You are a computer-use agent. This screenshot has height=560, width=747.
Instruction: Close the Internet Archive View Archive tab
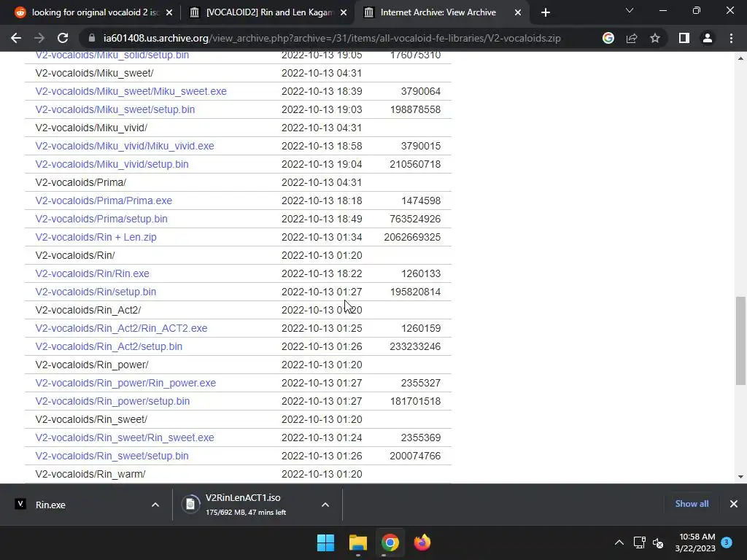[518, 12]
